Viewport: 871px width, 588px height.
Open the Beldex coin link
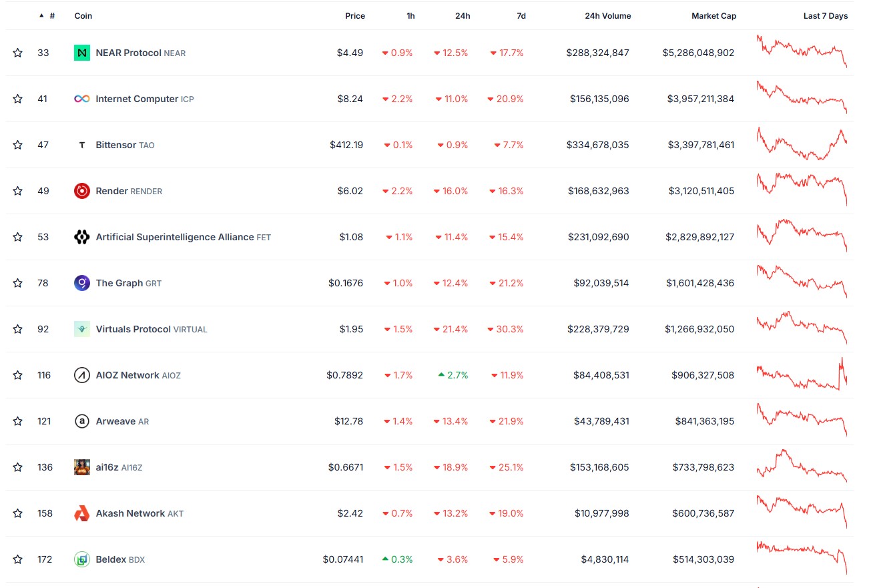tap(120, 559)
